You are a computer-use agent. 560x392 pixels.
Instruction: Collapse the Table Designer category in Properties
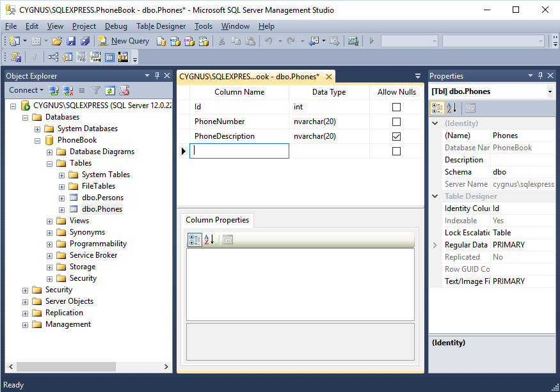[435, 196]
